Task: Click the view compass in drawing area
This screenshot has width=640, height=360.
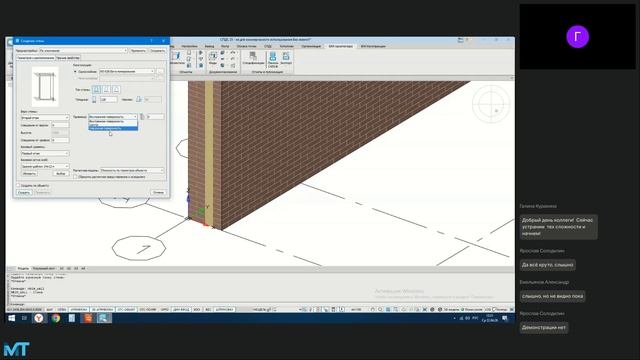Action: click(491, 104)
